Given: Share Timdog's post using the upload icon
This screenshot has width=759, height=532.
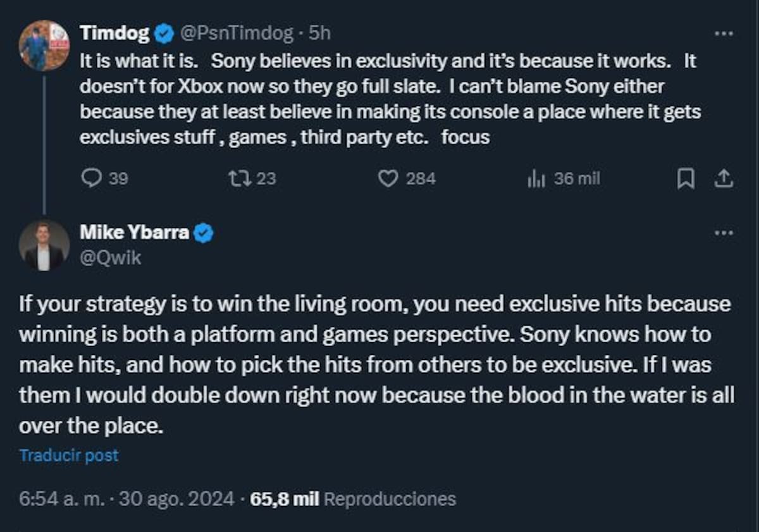Looking at the screenshot, I should [723, 179].
